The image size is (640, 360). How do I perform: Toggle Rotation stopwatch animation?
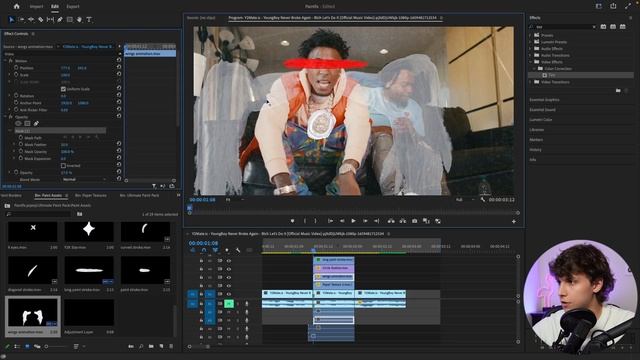coord(16,96)
